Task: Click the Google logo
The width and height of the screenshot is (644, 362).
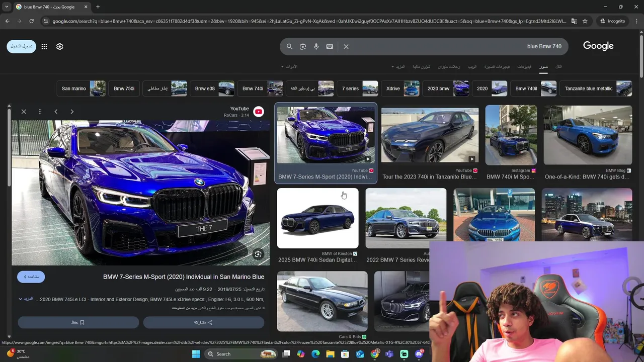Action: click(598, 46)
